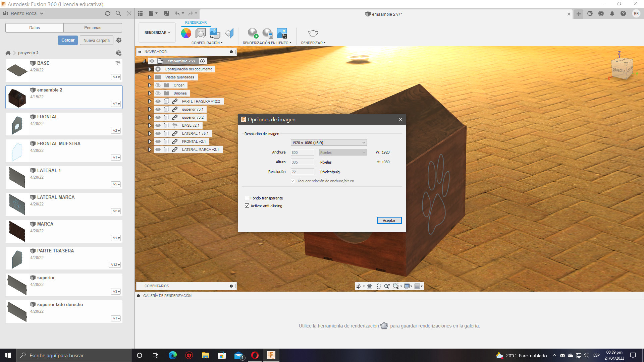Open the CONFIGURACIÓN menu
This screenshot has width=644, height=362.
click(207, 43)
